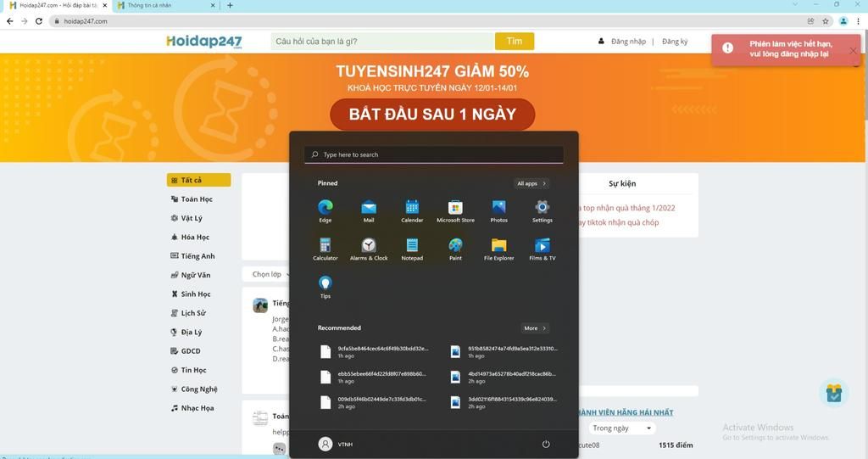
Task: Open the Tips app
Action: click(x=325, y=287)
